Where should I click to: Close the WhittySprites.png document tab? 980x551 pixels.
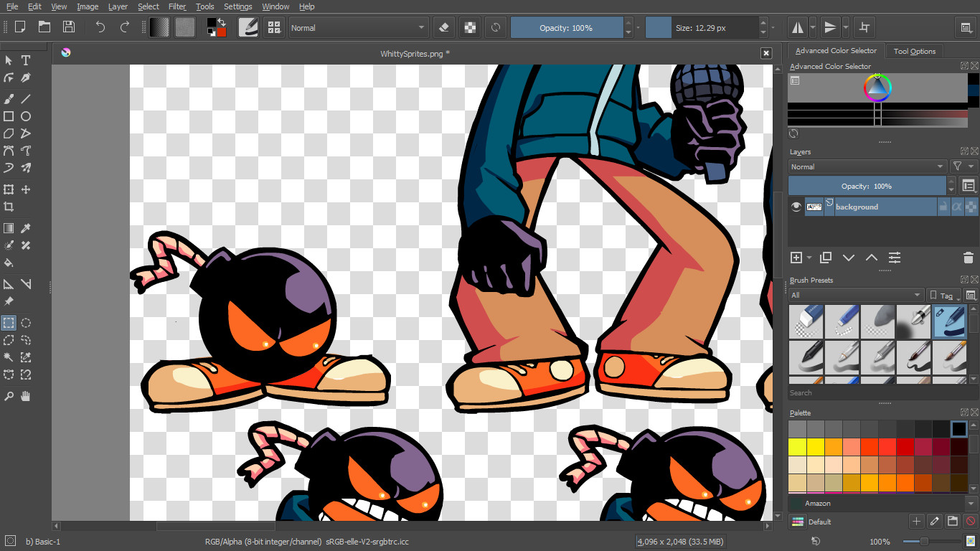(766, 53)
